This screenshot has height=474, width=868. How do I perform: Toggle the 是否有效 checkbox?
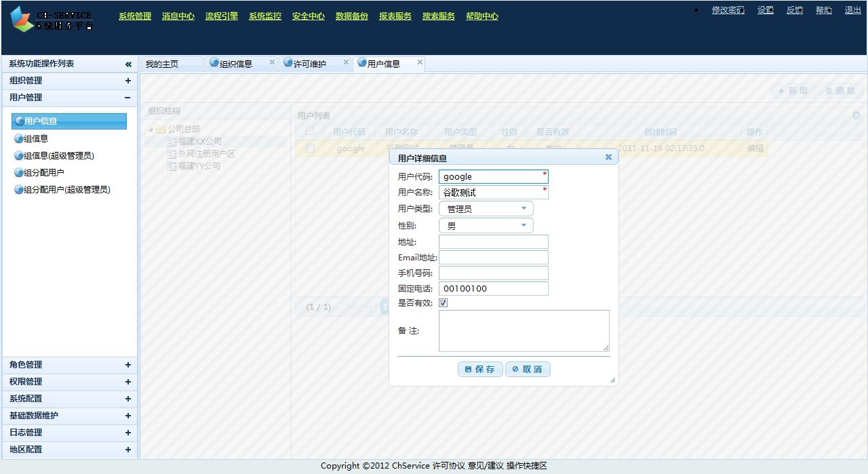pyautogui.click(x=443, y=303)
